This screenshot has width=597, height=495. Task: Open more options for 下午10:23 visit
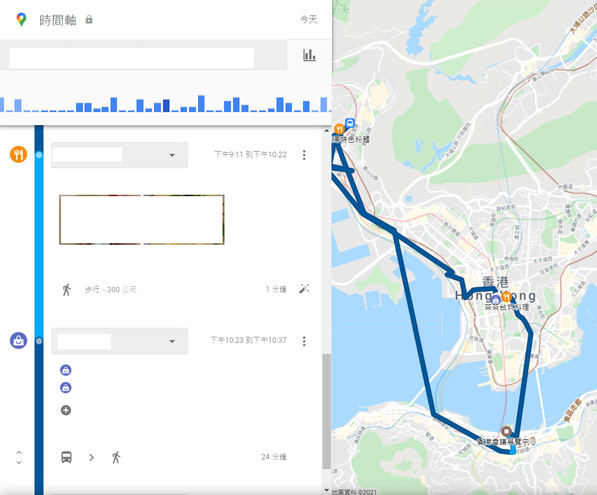pyautogui.click(x=304, y=341)
